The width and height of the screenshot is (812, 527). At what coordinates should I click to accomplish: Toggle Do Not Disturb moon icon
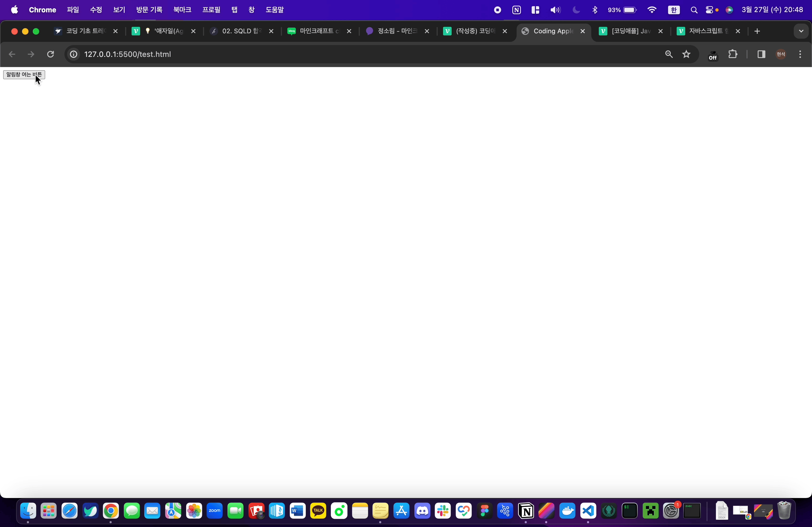(576, 10)
